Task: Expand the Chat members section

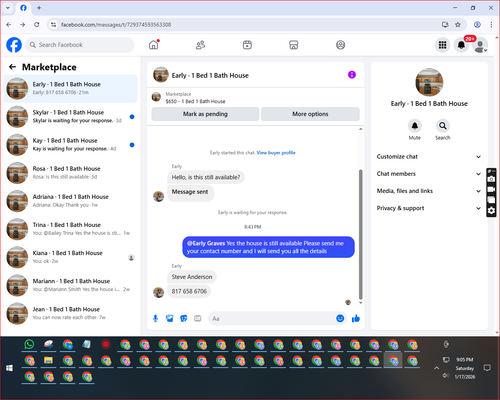Action: [429, 174]
